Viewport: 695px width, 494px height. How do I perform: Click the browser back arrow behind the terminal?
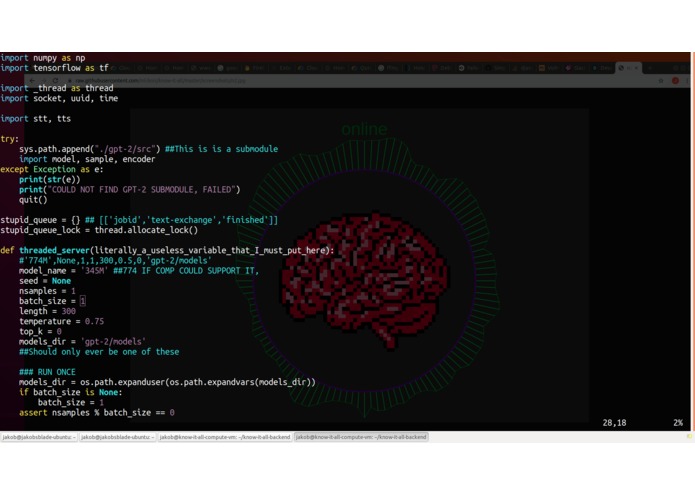click(x=32, y=81)
